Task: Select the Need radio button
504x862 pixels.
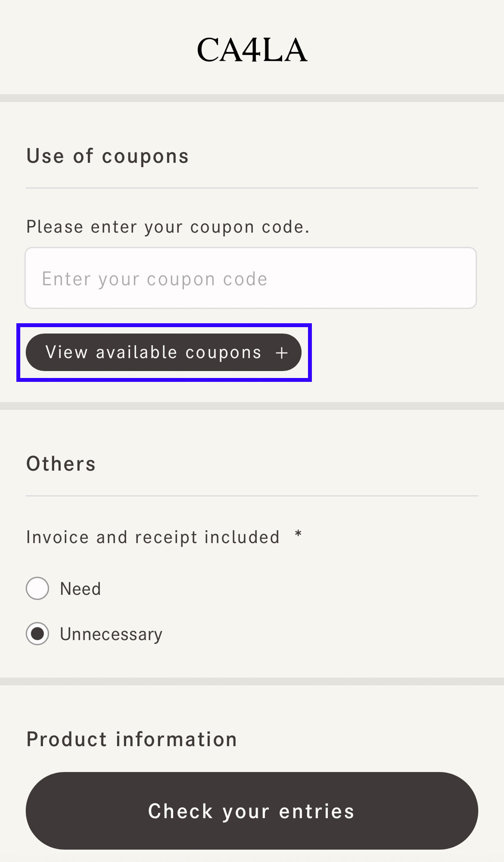Action: [x=37, y=588]
